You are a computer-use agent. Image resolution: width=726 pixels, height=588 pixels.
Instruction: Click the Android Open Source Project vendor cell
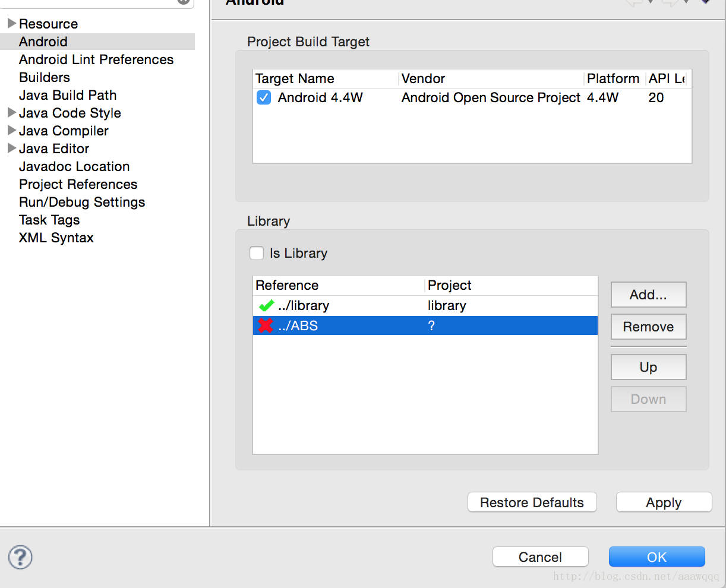491,97
